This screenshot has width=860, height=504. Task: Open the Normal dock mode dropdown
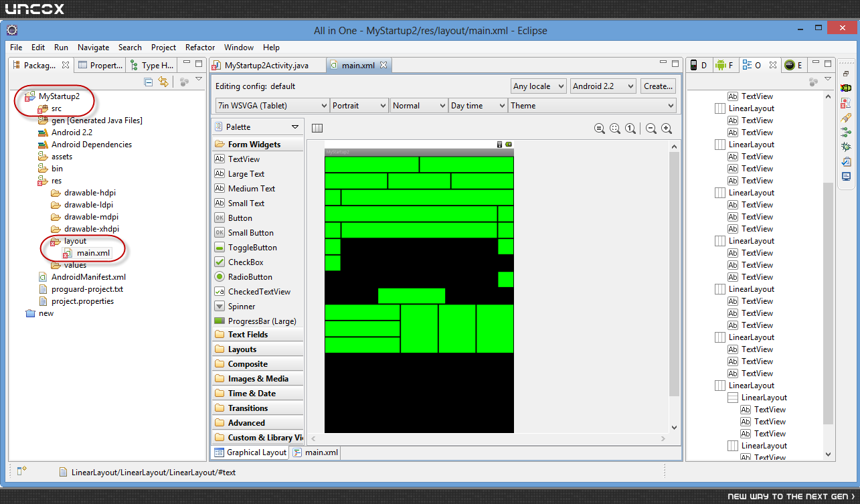pos(419,106)
